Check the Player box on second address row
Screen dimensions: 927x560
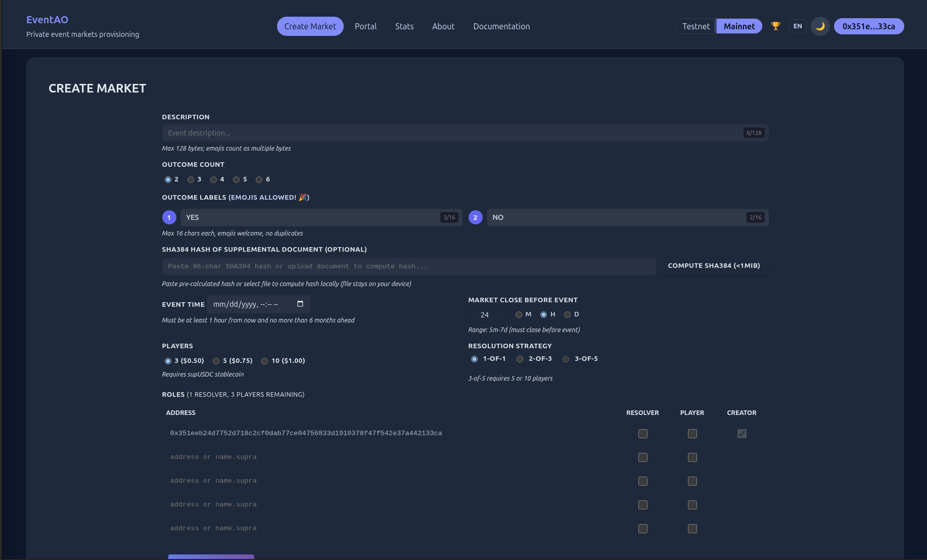click(x=692, y=457)
